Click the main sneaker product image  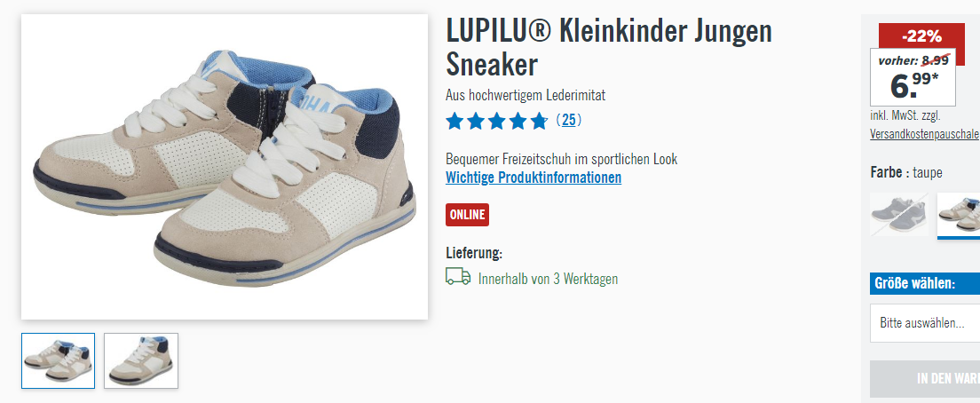(225, 167)
